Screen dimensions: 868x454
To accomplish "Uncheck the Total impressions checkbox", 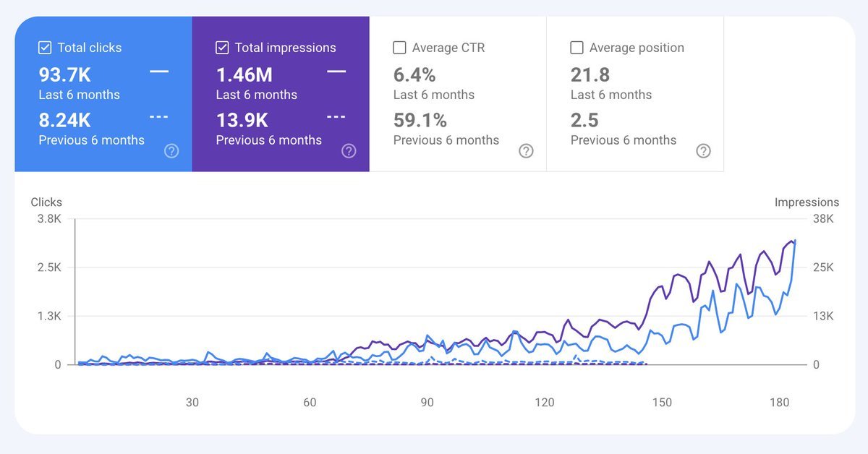I will coord(222,48).
